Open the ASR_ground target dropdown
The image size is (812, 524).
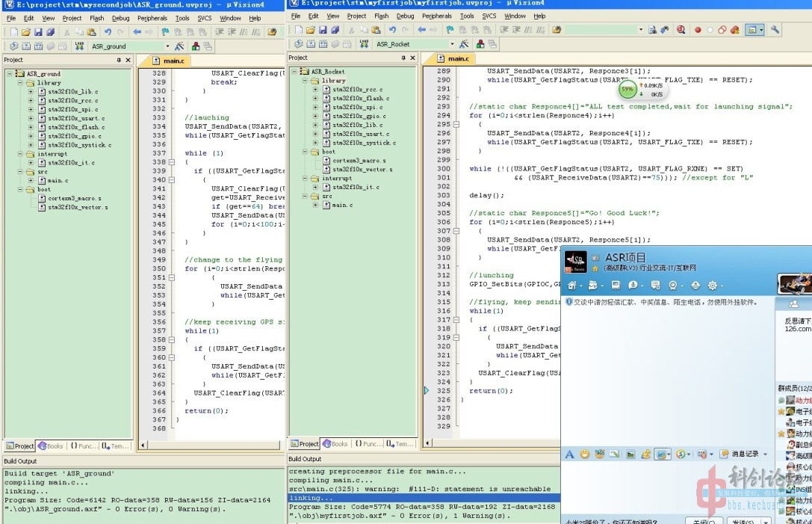167,46
